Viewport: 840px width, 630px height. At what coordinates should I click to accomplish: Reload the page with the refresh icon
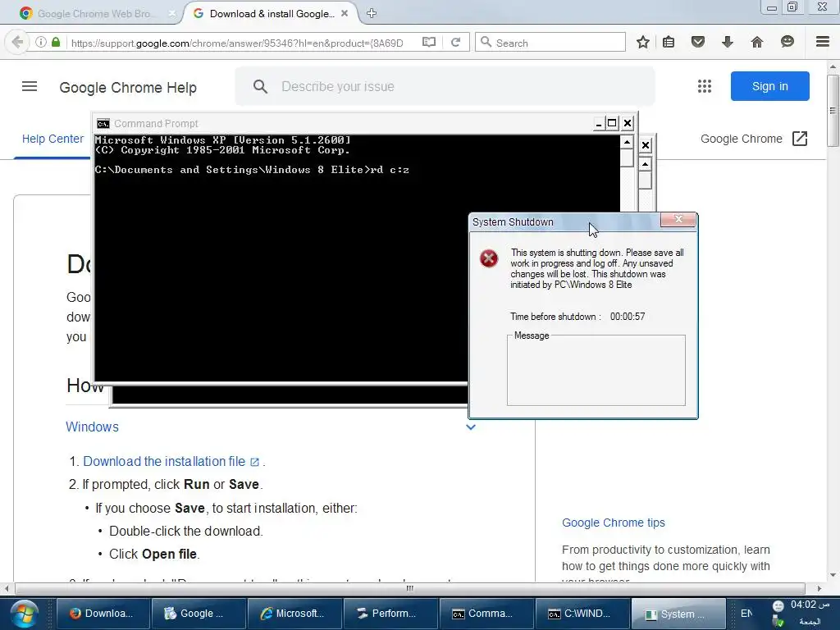[x=456, y=42]
